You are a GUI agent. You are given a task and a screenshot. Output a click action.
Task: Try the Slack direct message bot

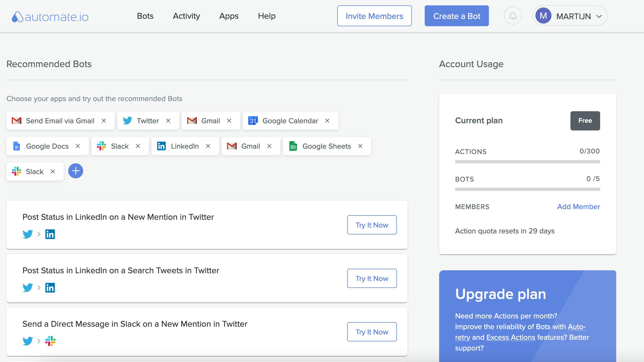372,332
